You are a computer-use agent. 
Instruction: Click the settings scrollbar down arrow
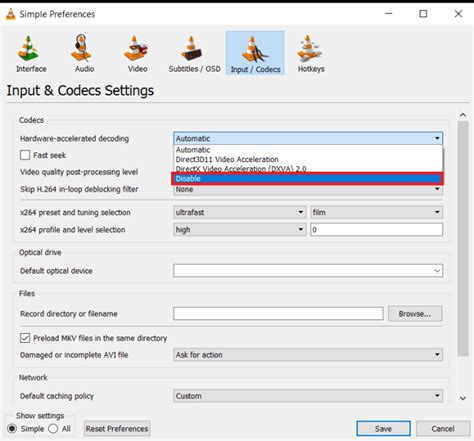(463, 398)
